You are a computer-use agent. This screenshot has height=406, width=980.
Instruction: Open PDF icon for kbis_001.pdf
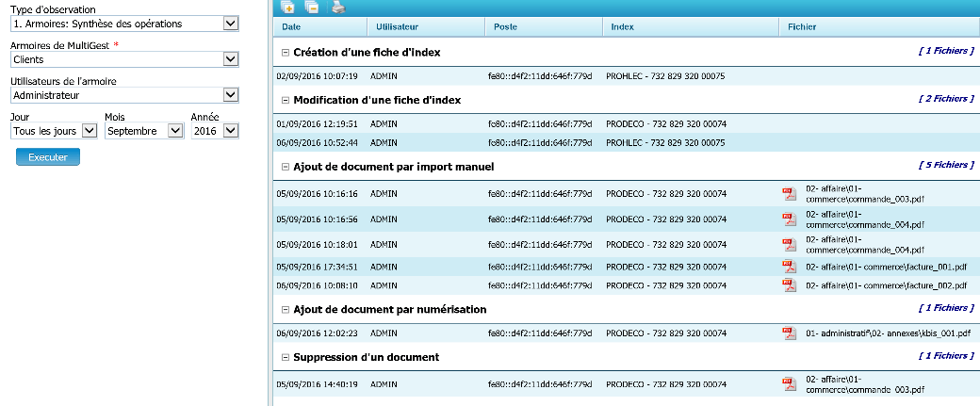(x=789, y=333)
